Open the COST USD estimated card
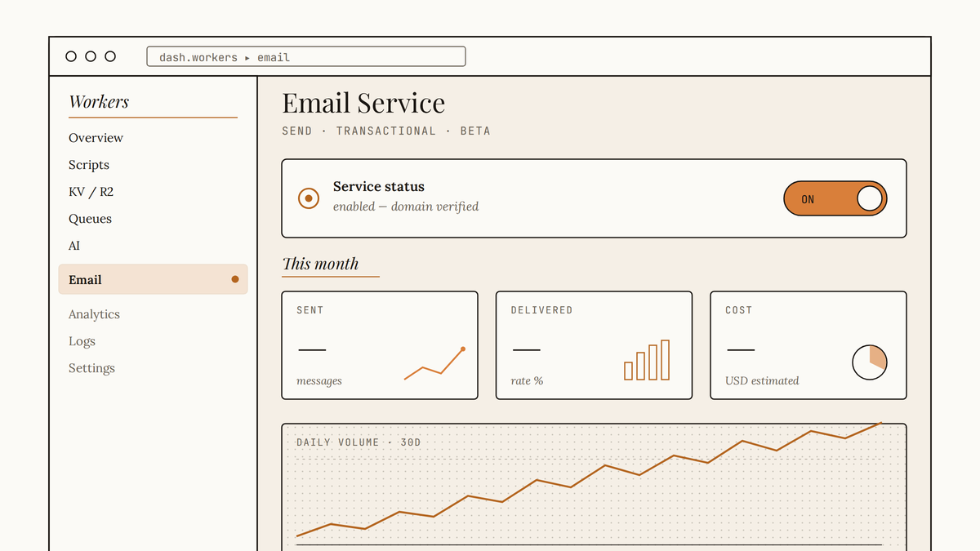The image size is (980, 551). coord(808,345)
